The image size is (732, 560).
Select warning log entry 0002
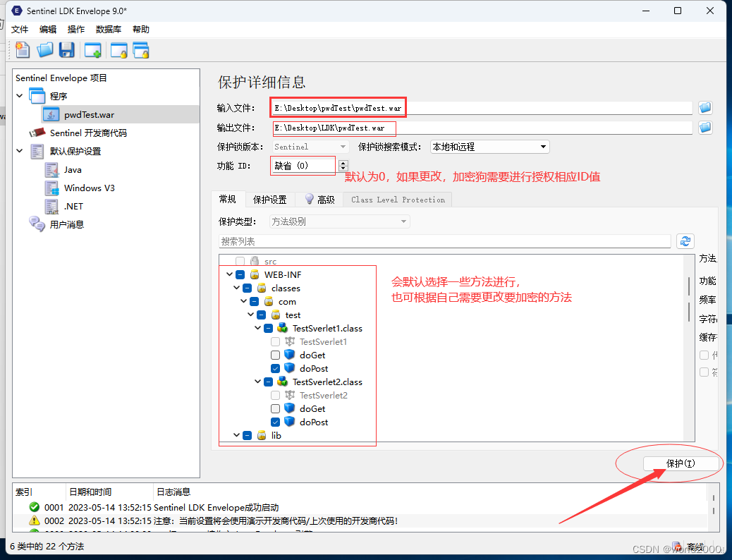point(360,521)
